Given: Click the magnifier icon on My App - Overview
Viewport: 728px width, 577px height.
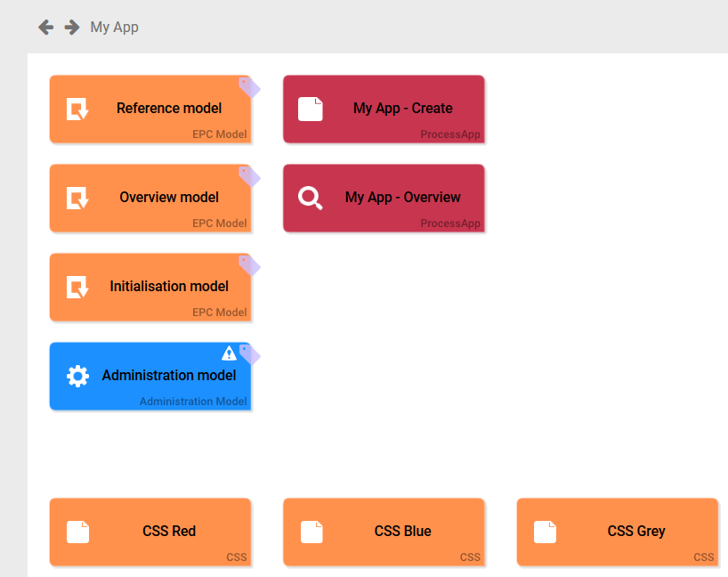Looking at the screenshot, I should [x=310, y=198].
